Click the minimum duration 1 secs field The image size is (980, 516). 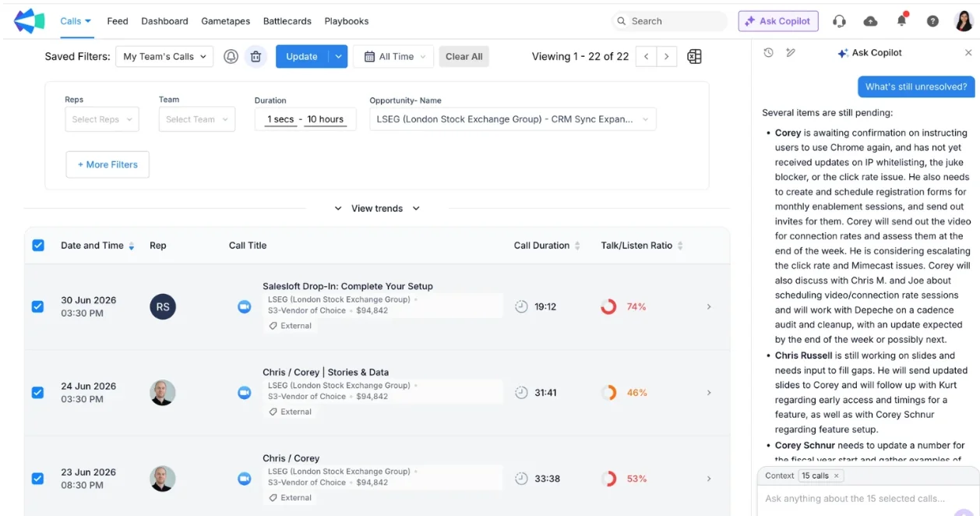pos(280,119)
